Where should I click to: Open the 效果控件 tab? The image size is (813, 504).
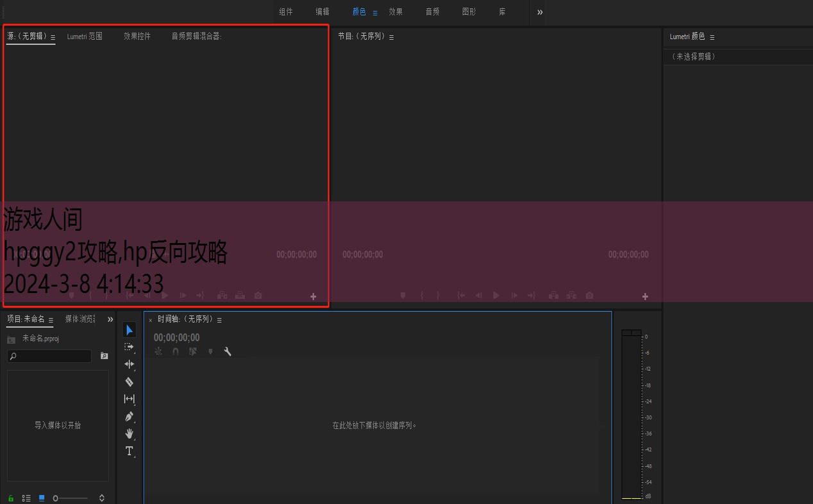(137, 37)
